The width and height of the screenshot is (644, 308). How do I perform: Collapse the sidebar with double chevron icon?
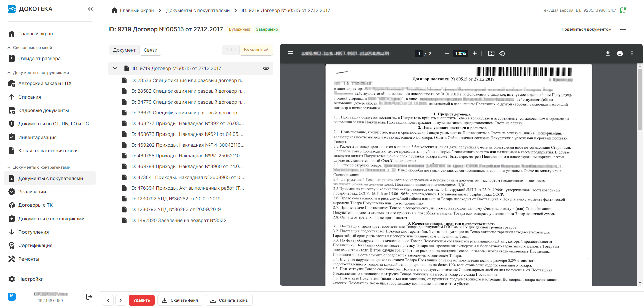90,9
